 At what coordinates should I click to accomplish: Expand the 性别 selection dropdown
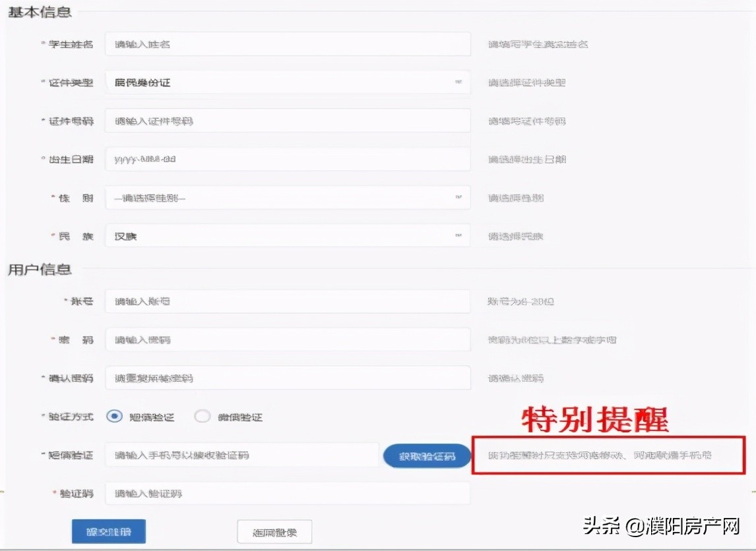[x=288, y=198]
